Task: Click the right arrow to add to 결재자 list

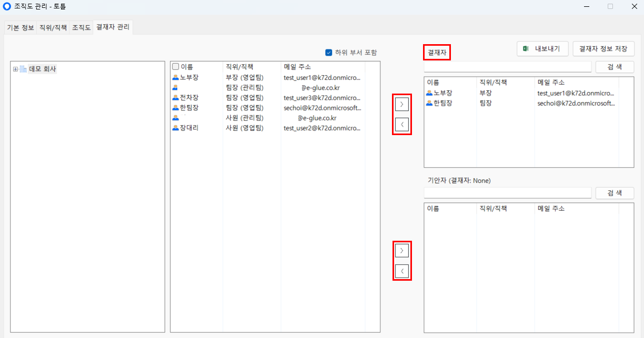Action: tap(402, 104)
